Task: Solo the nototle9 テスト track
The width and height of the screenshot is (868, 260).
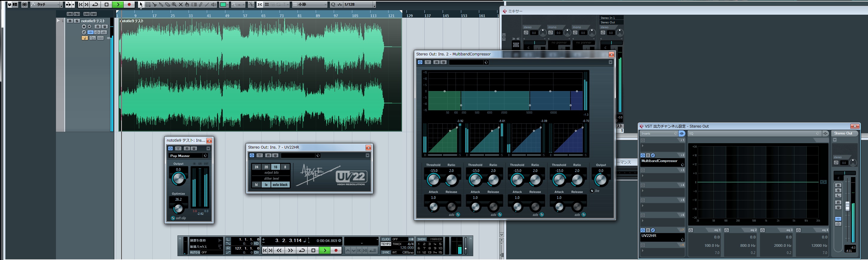Action: 77,21
